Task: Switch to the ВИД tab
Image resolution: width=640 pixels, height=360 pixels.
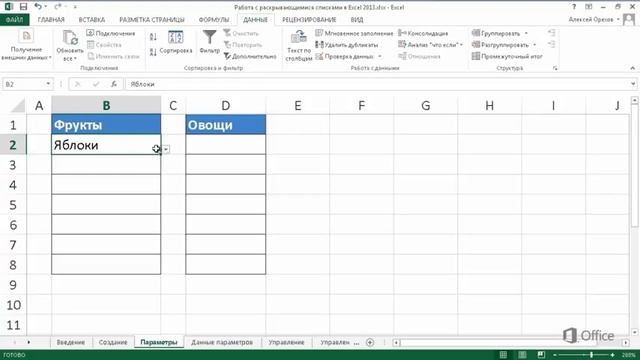Action: (x=357, y=20)
